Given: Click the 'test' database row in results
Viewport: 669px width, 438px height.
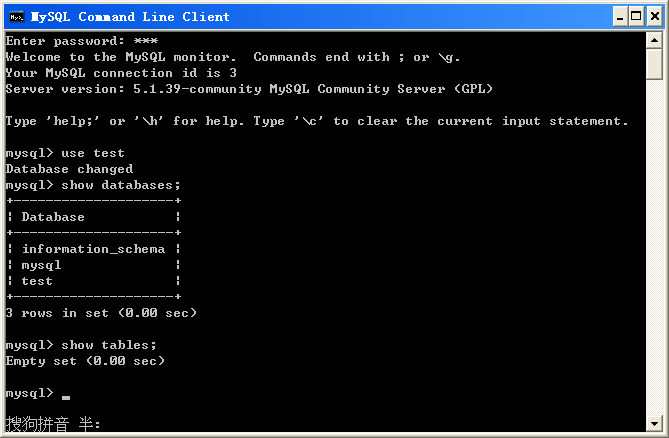Looking at the screenshot, I should click(x=37, y=281).
